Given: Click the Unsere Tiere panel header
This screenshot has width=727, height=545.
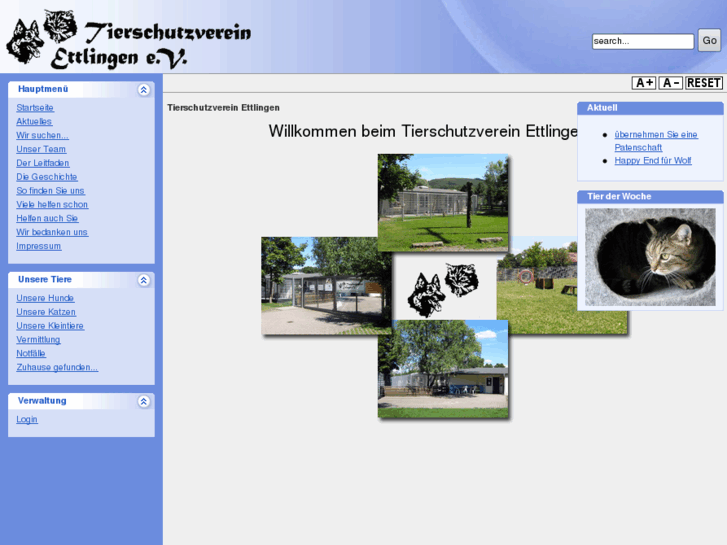Looking at the screenshot, I should point(81,280).
